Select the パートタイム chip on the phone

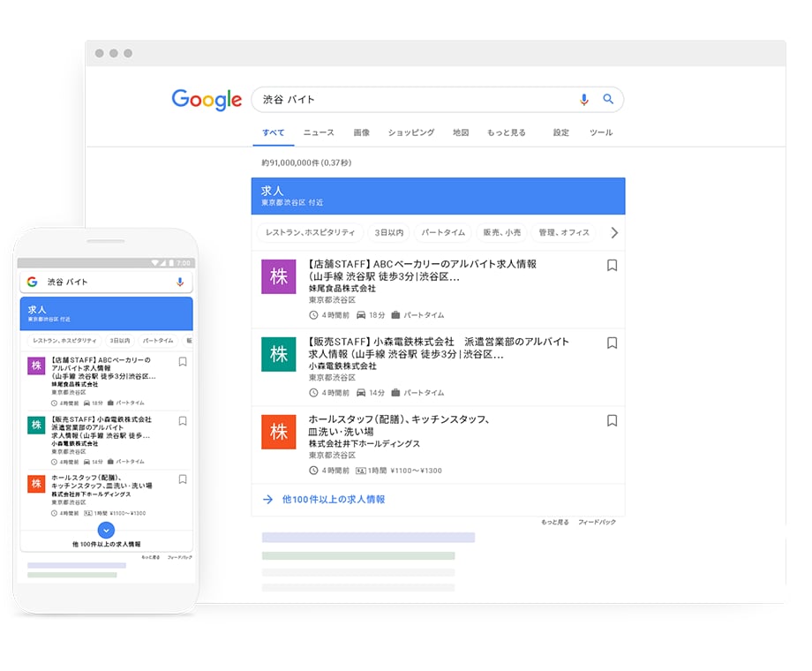coord(157,341)
